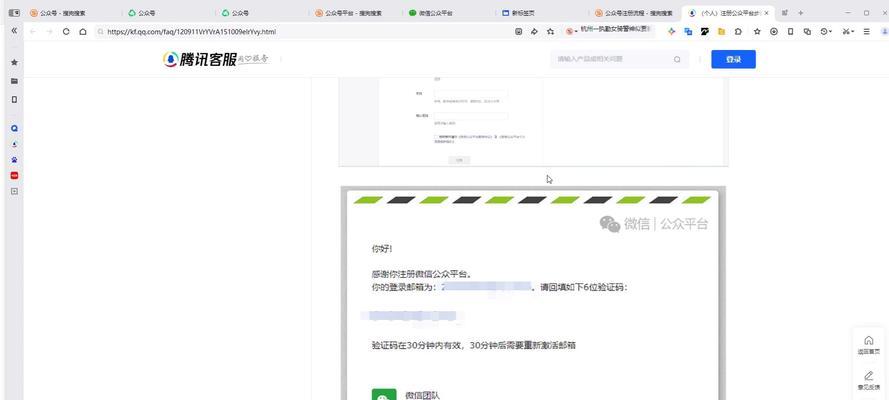Open the downloads circle icon
889x400 pixels.
773,32
